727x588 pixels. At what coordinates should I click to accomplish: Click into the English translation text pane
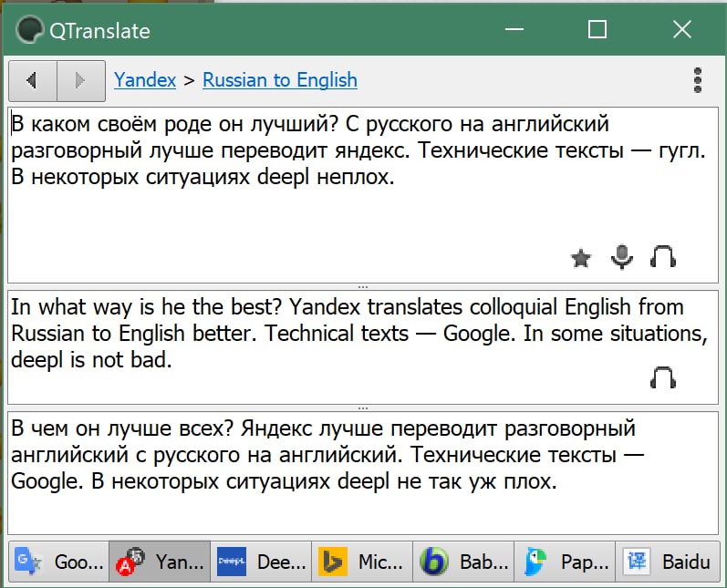[363, 347]
